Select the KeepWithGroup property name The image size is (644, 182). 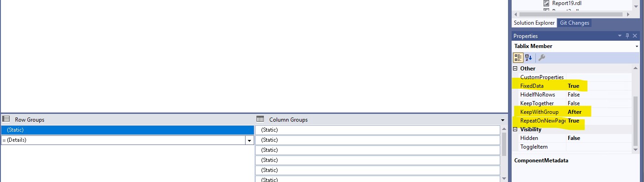(539, 112)
